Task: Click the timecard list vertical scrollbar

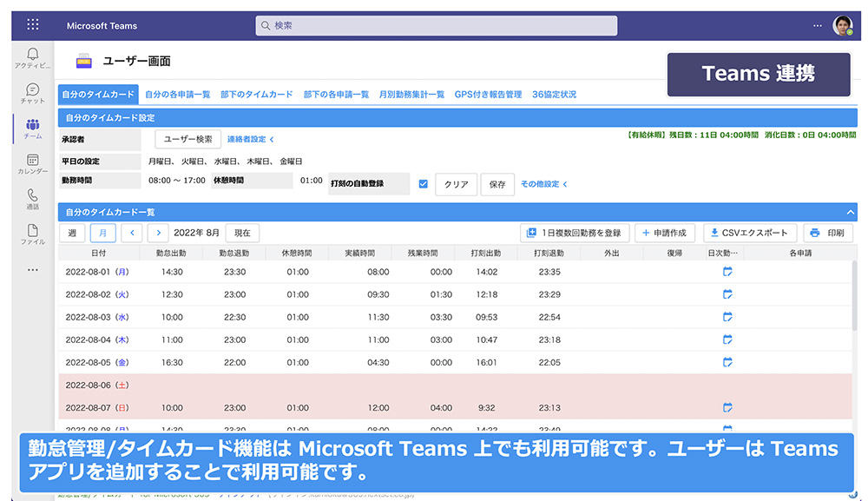Action: (x=854, y=294)
